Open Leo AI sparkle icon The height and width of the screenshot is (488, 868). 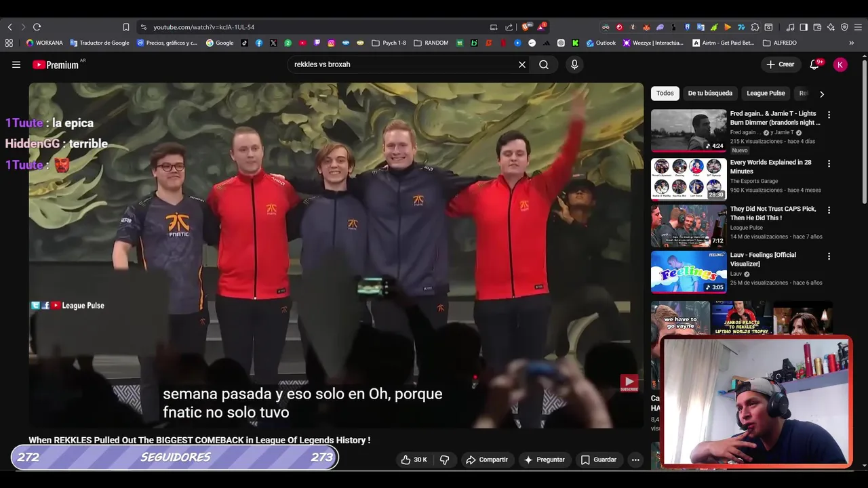[831, 27]
